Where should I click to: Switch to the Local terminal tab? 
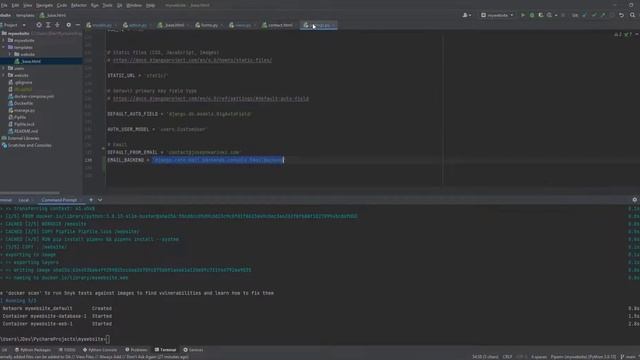pyautogui.click(x=24, y=200)
